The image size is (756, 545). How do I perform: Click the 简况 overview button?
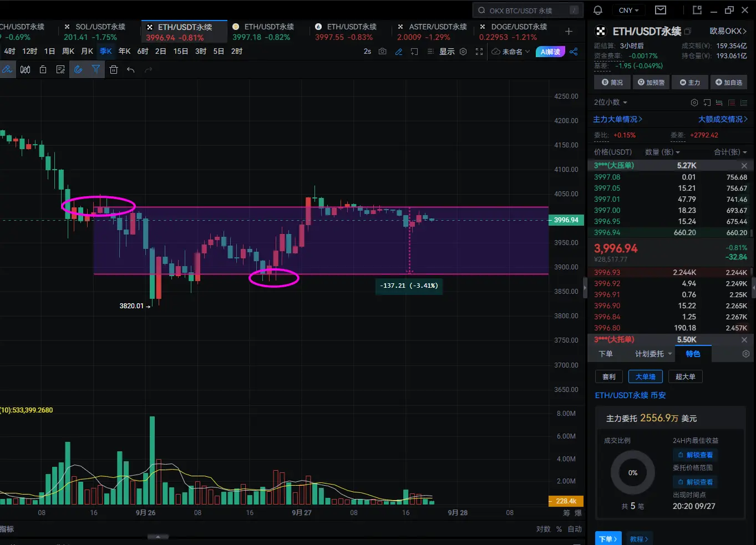[612, 83]
